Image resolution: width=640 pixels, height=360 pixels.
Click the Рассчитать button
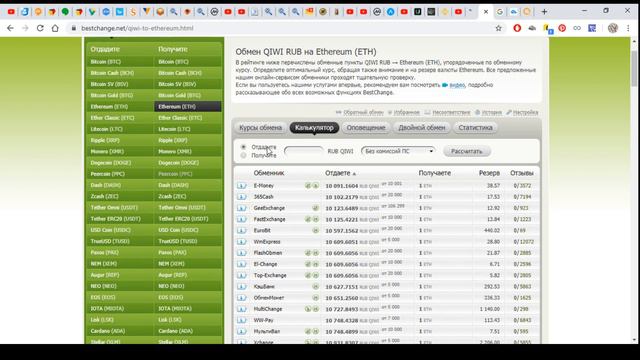click(467, 151)
